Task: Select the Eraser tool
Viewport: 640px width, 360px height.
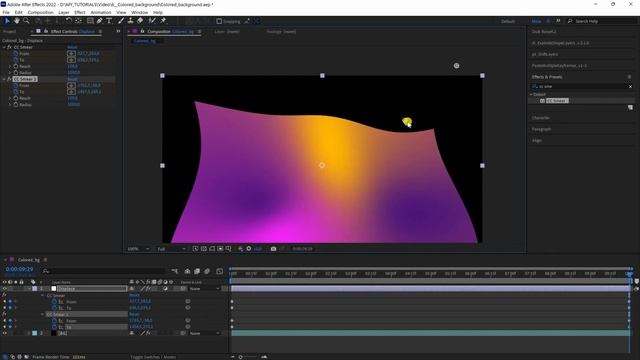Action: (140, 21)
